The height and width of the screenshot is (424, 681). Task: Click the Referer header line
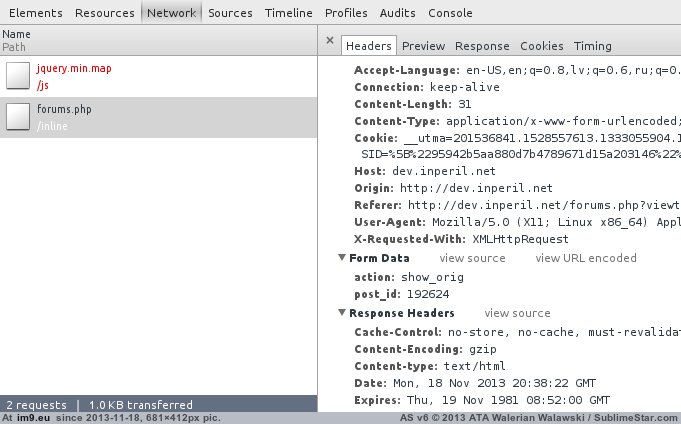tap(517, 205)
